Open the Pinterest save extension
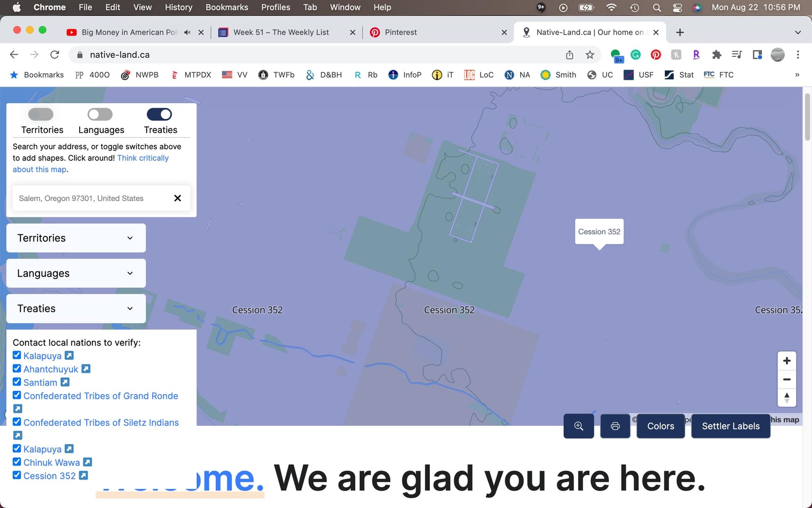Screen dimensions: 812x508 point(656,54)
